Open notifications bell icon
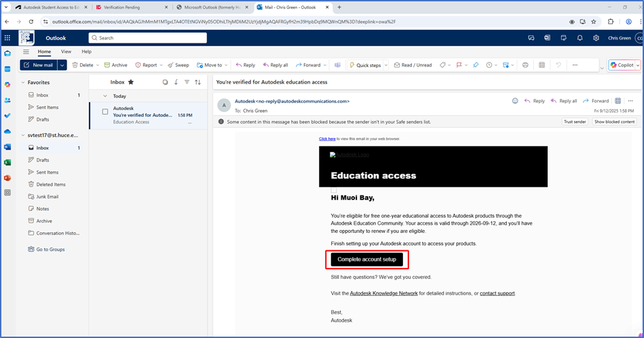Screen dimensions: 644x338 click(x=580, y=38)
